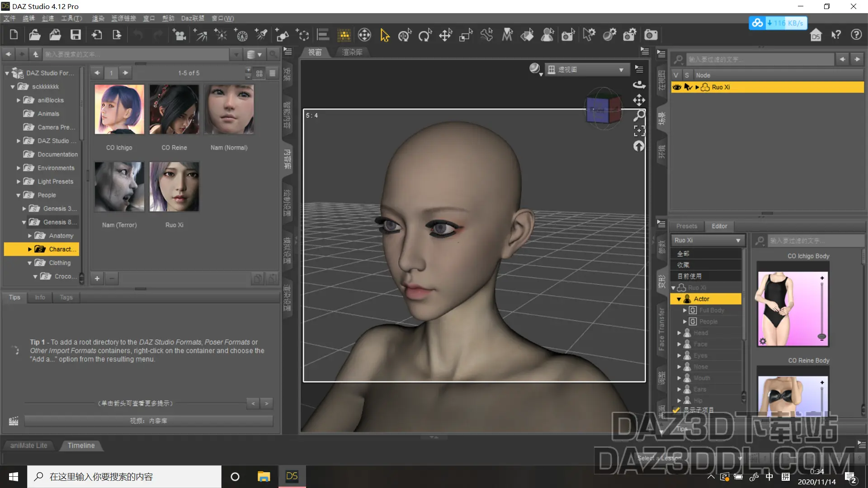Click the content library search field

(137, 54)
